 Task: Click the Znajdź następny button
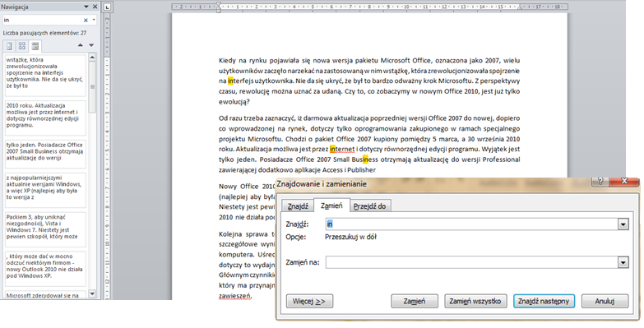544,301
